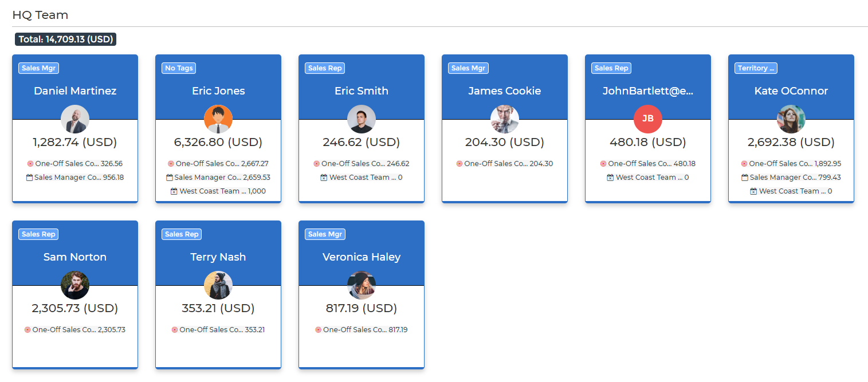Click Terry Nash's profile avatar
This screenshot has height=382, width=868.
[218, 285]
